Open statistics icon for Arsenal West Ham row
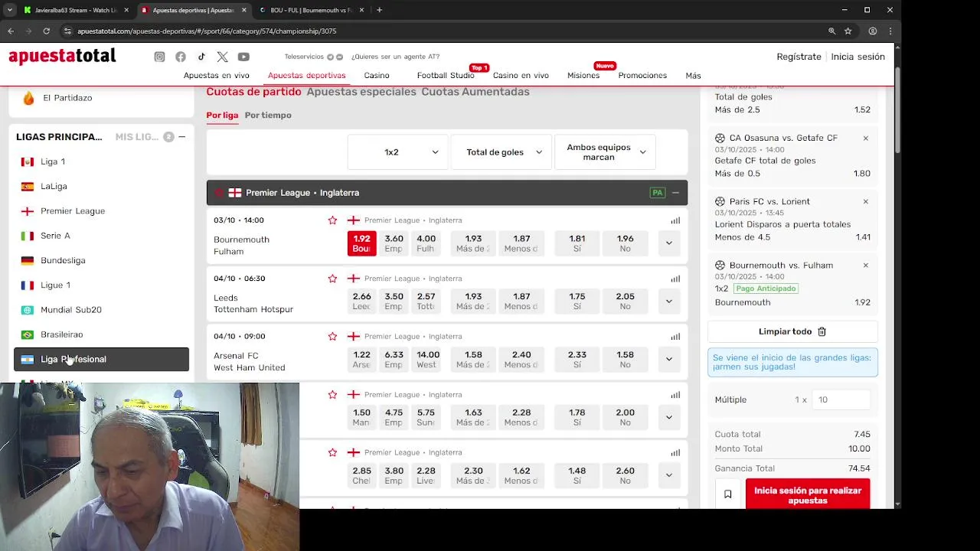Image resolution: width=980 pixels, height=551 pixels. point(675,337)
